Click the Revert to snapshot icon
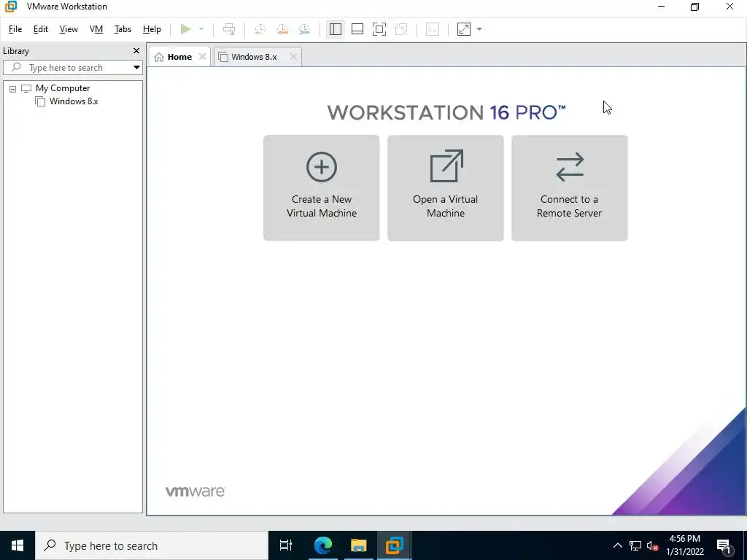 pyautogui.click(x=282, y=29)
